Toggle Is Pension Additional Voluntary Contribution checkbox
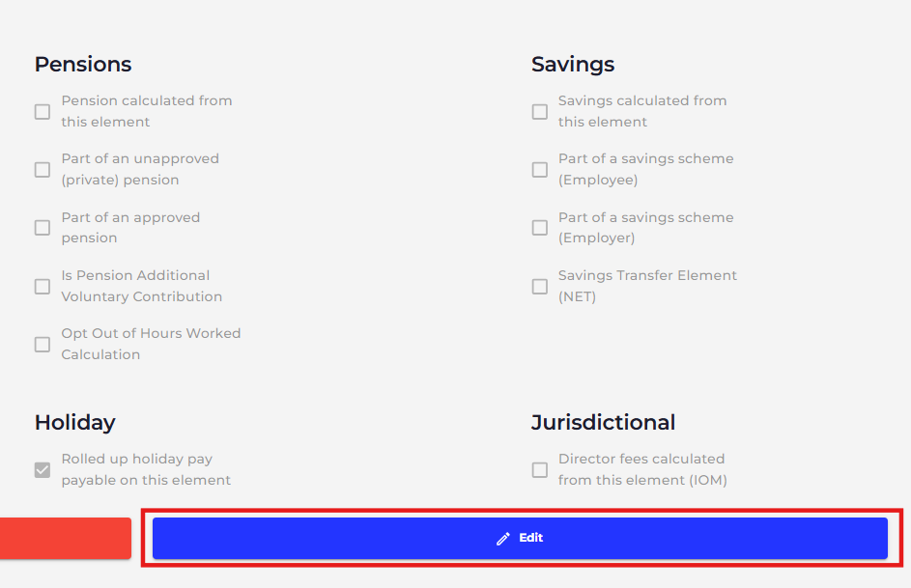Screen dimensions: 911x588 (43, 286)
